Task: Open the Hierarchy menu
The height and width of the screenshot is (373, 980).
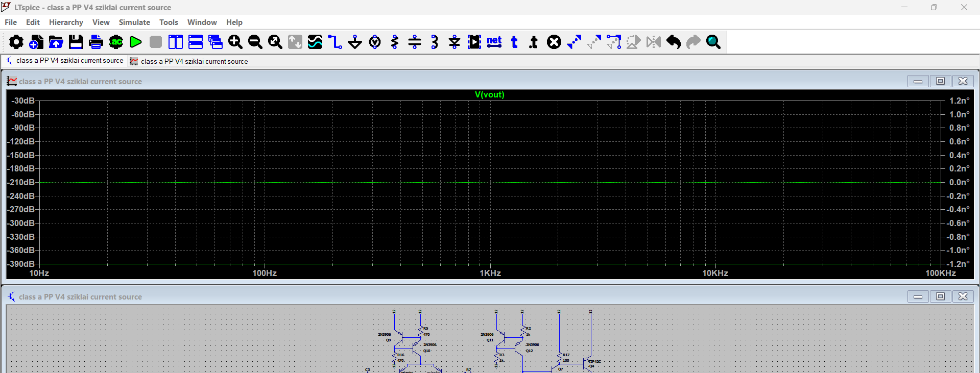Action: click(x=66, y=22)
